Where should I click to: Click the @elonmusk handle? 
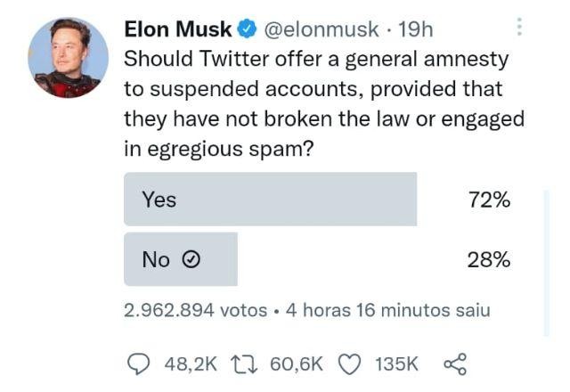pyautogui.click(x=322, y=29)
